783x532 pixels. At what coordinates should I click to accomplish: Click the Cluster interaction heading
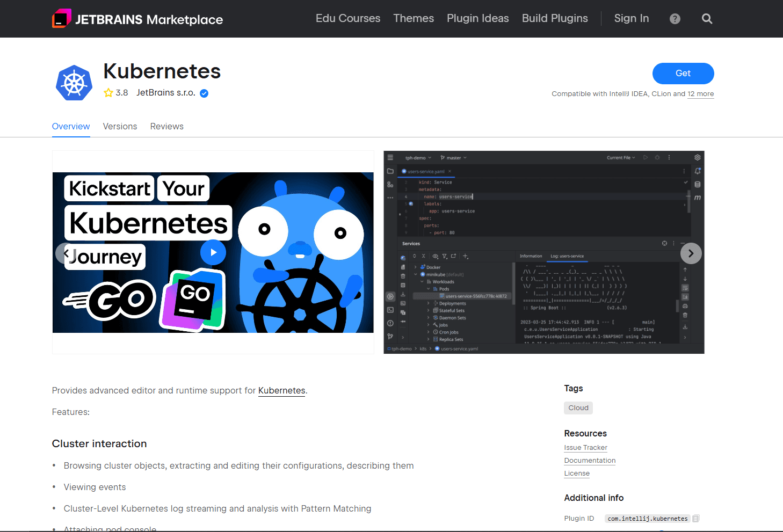[99, 444]
